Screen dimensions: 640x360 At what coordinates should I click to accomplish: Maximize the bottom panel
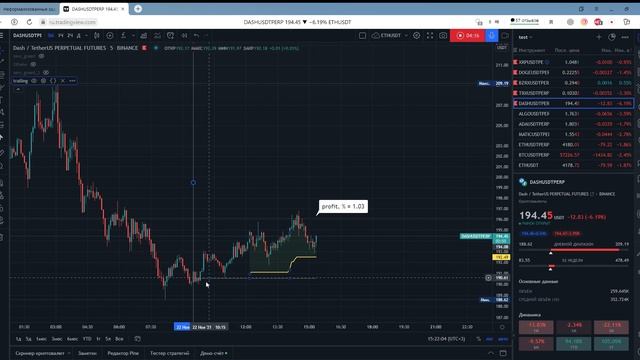(503, 353)
